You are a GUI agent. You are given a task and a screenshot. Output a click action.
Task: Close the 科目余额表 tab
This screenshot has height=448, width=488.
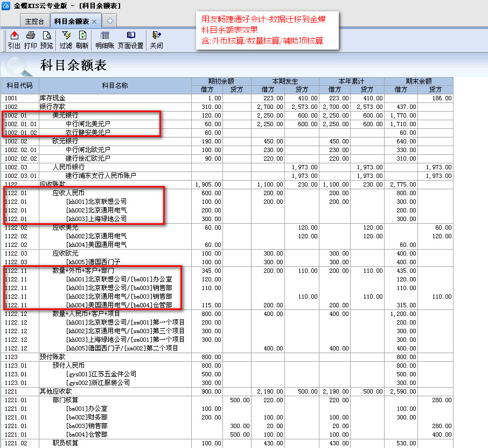[94, 22]
